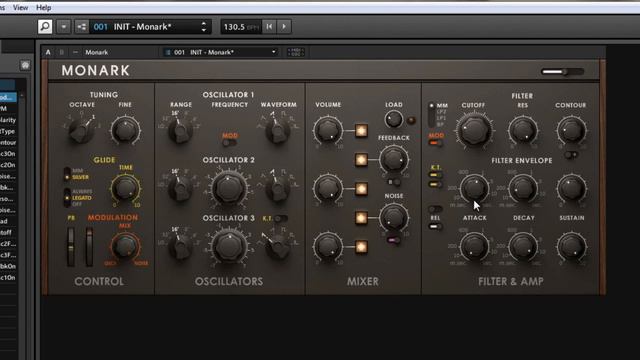This screenshot has height=360, width=640.
Task: Toggle the Oscillator 1 MOD switch
Action: [x=230, y=143]
